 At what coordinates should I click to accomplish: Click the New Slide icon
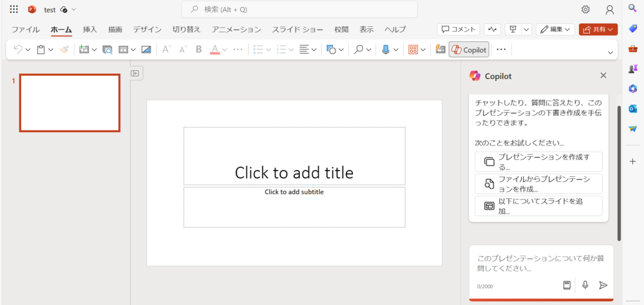pos(84,50)
